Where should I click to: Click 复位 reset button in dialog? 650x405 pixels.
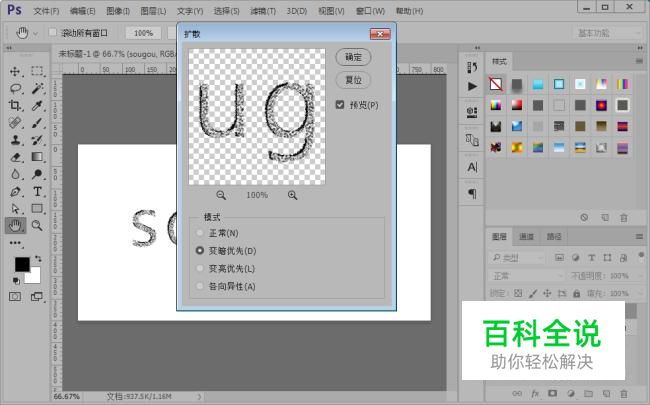coord(353,80)
